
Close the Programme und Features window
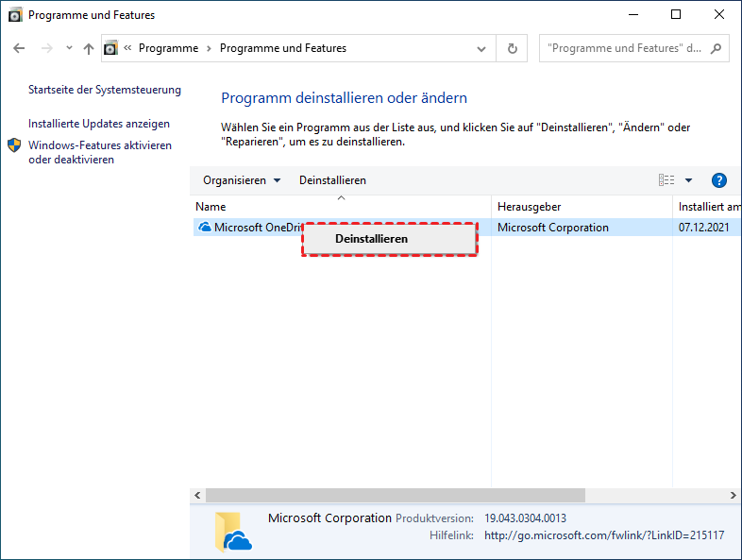718,15
